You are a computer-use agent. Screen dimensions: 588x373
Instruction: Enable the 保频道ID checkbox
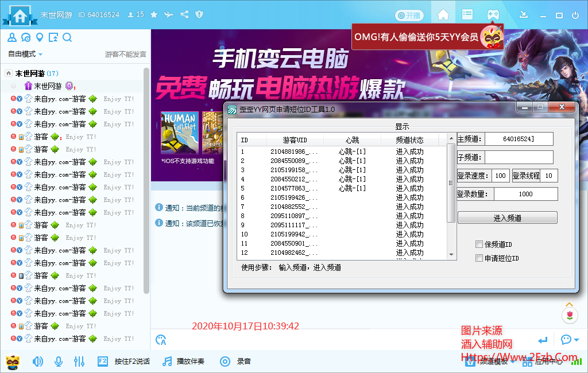[479, 244]
